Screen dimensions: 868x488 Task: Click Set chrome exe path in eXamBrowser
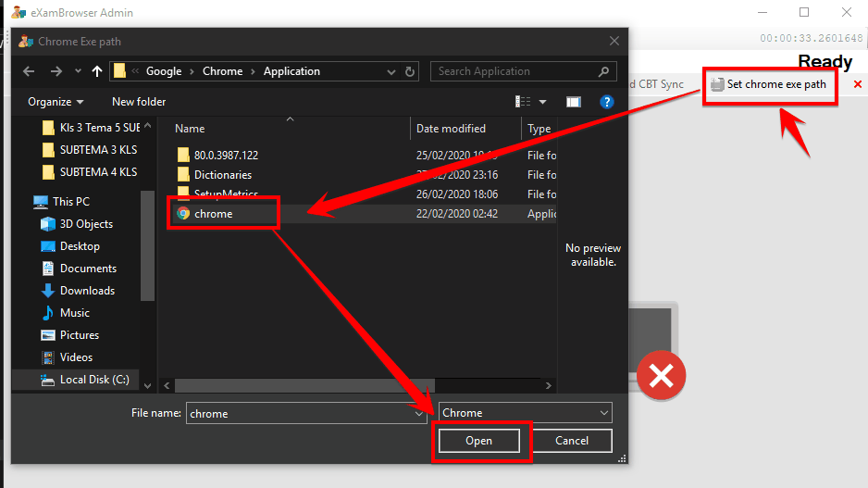tap(770, 84)
